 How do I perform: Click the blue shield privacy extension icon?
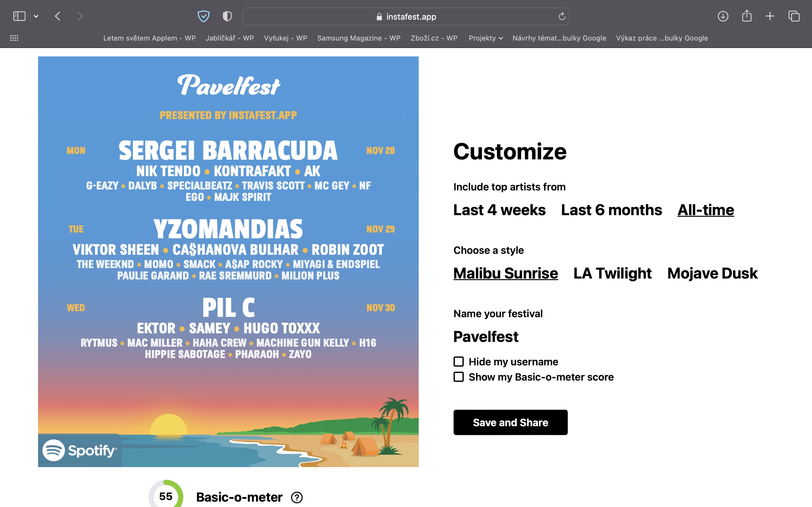coord(203,16)
